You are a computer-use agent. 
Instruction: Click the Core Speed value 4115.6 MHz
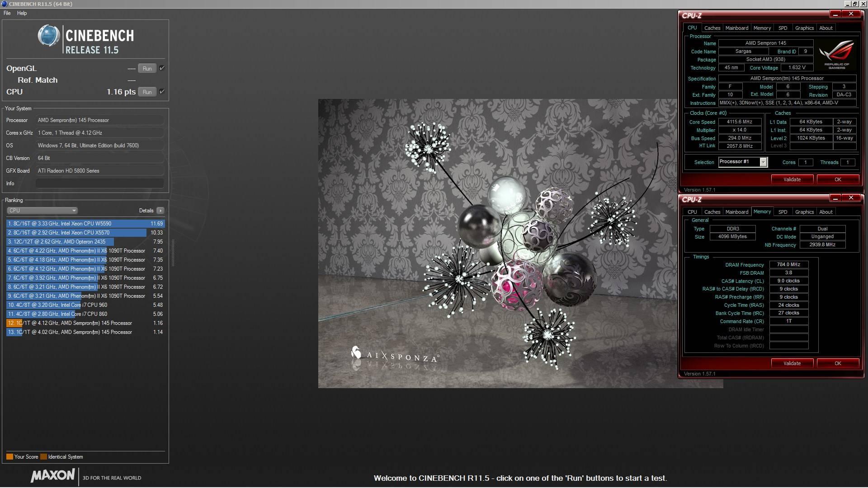point(740,122)
